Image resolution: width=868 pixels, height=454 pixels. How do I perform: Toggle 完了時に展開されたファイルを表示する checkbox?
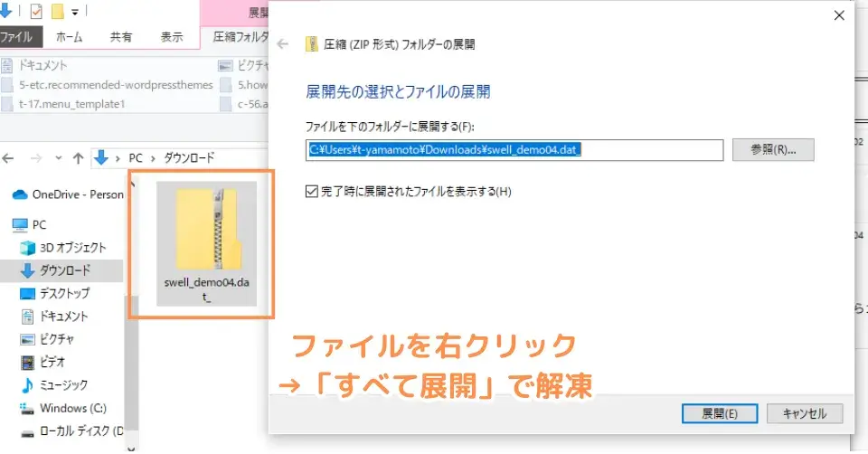point(312,192)
